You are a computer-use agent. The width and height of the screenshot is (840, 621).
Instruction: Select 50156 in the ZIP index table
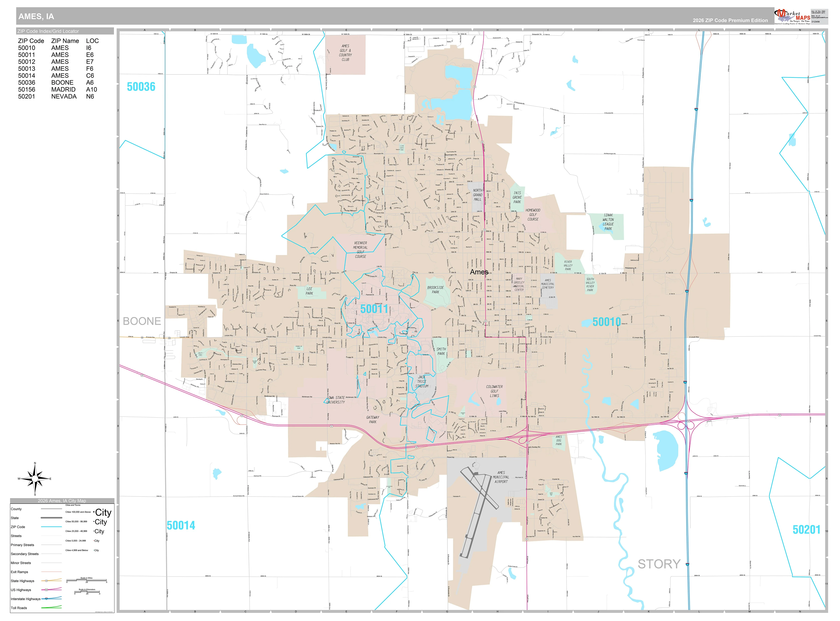pos(27,89)
